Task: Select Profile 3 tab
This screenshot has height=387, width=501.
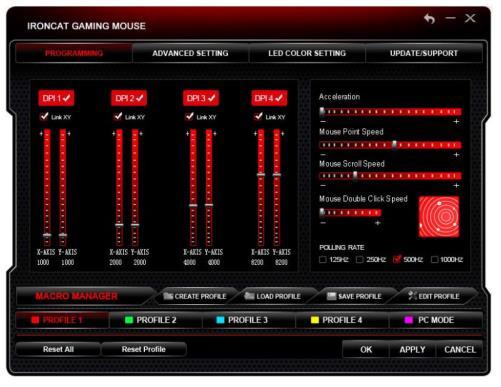Action: 249,320
